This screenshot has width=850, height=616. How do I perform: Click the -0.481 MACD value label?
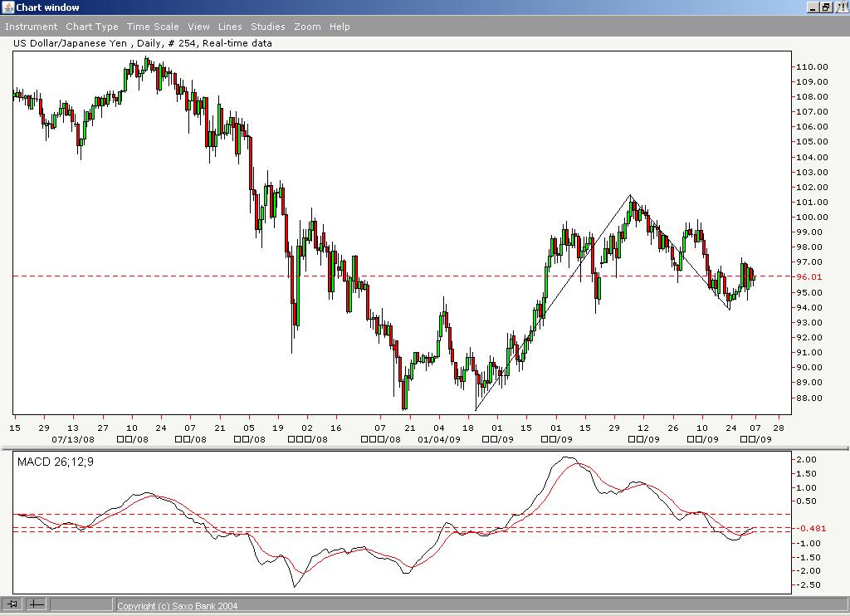click(810, 528)
